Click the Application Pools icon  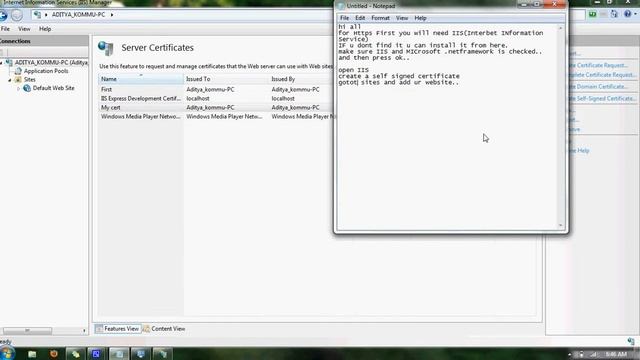(18, 71)
